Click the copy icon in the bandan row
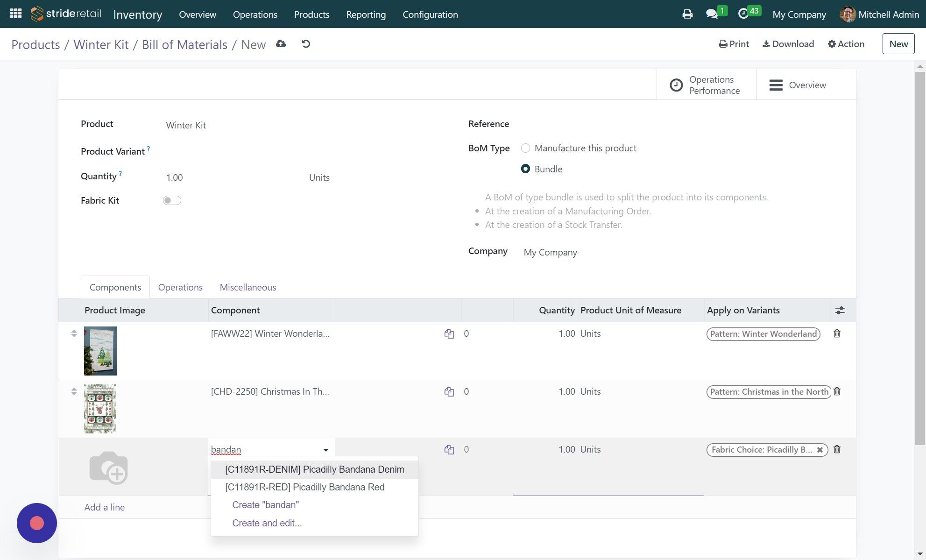 click(449, 450)
